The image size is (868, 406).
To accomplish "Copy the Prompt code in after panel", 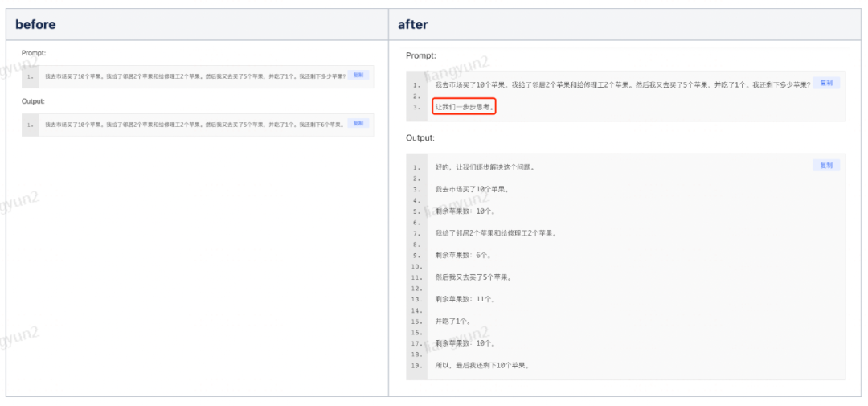I will pos(825,83).
